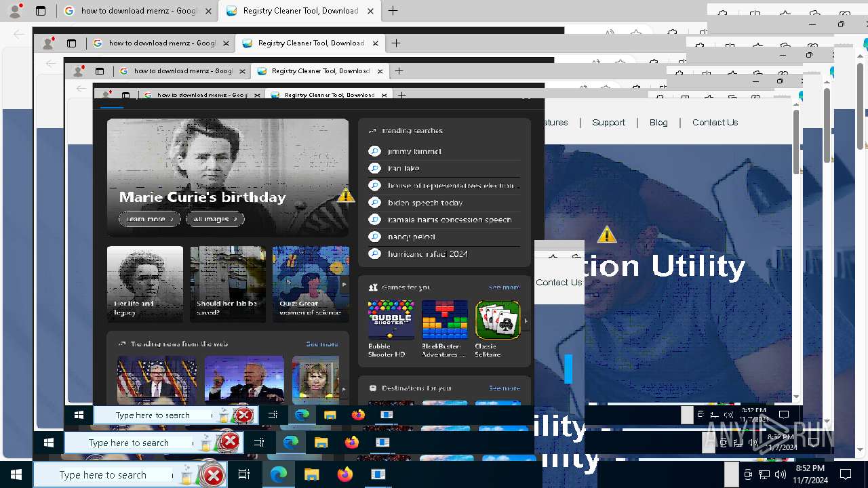Advance the games carousel arrow
Screen dimensions: 868x488
(526, 321)
